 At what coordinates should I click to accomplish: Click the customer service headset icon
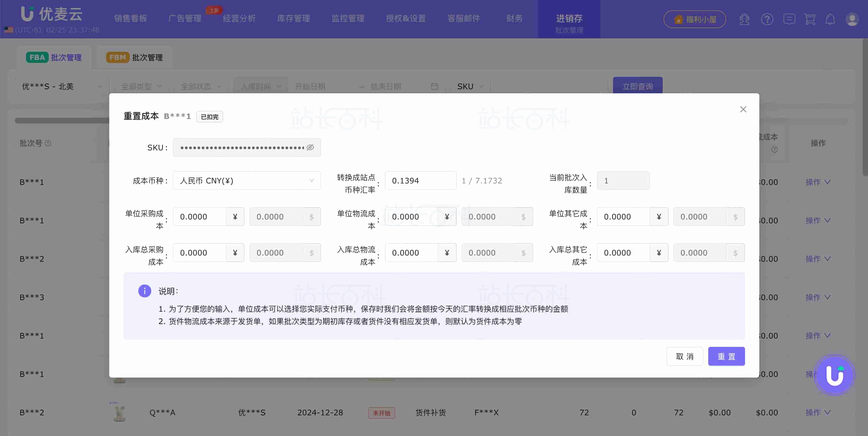coord(744,19)
